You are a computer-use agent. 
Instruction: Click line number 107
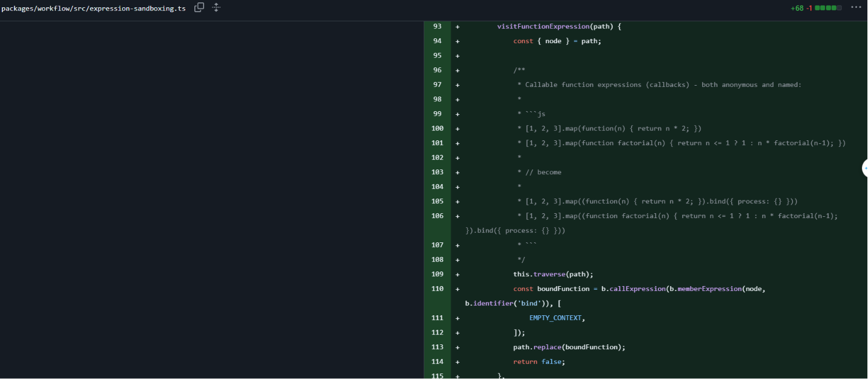click(437, 245)
